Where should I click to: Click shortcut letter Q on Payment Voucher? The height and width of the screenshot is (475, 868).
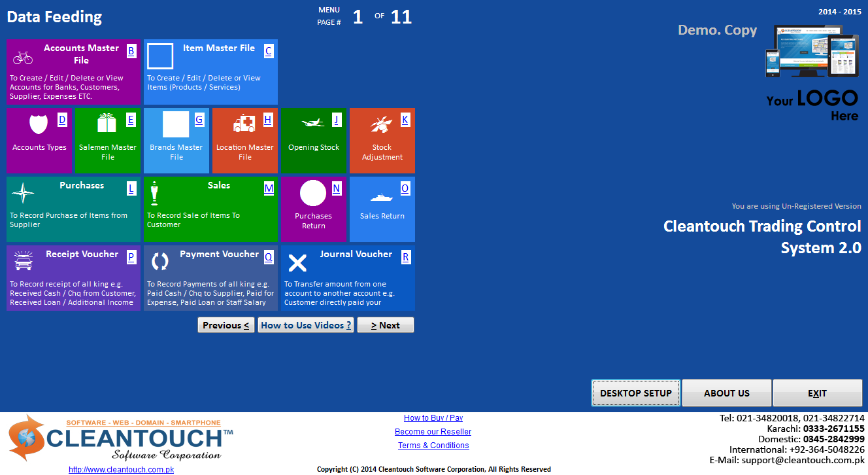[x=269, y=257]
